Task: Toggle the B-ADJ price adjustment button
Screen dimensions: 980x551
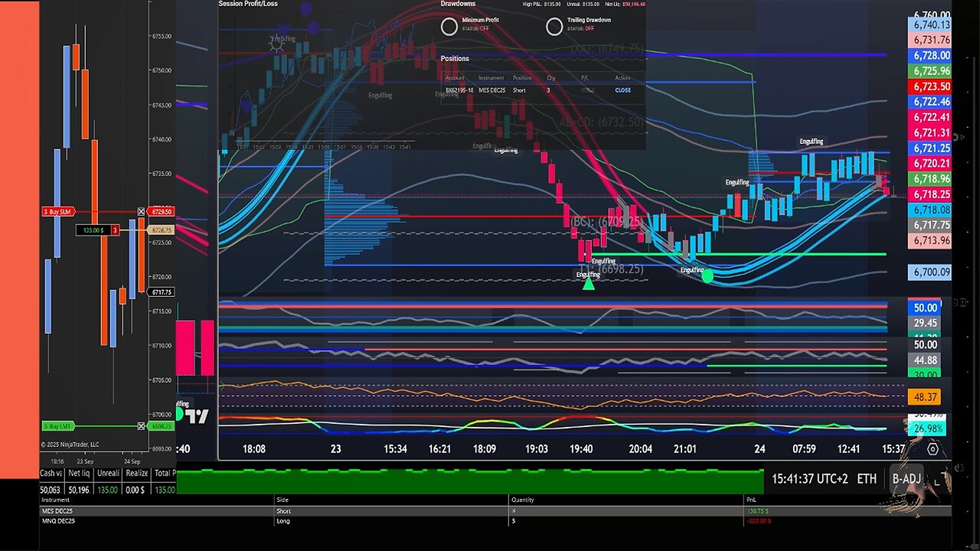Action: 907,479
